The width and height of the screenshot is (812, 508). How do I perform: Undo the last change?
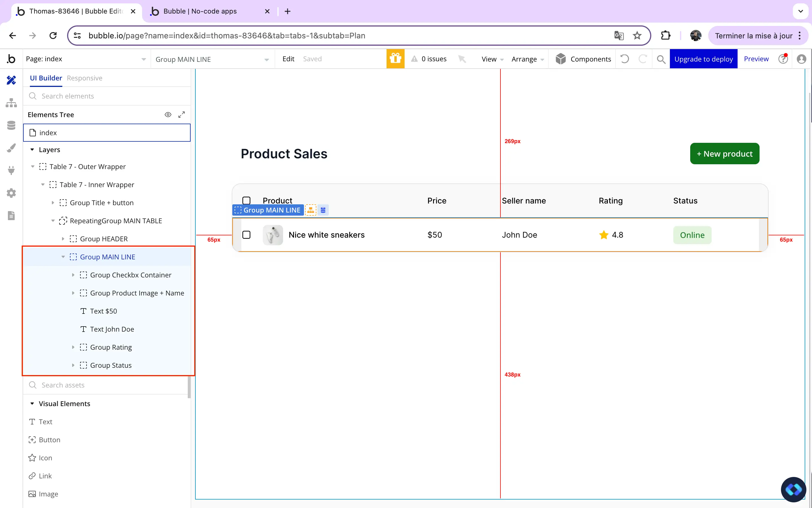click(625, 59)
